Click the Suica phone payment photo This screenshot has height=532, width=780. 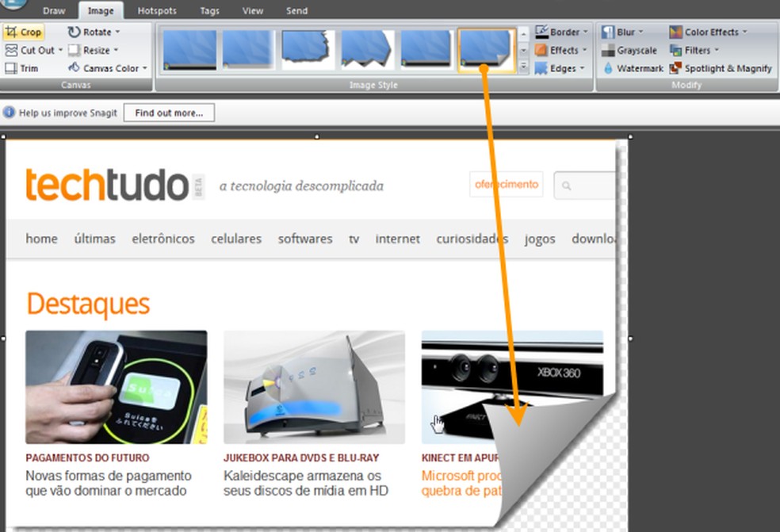point(117,387)
